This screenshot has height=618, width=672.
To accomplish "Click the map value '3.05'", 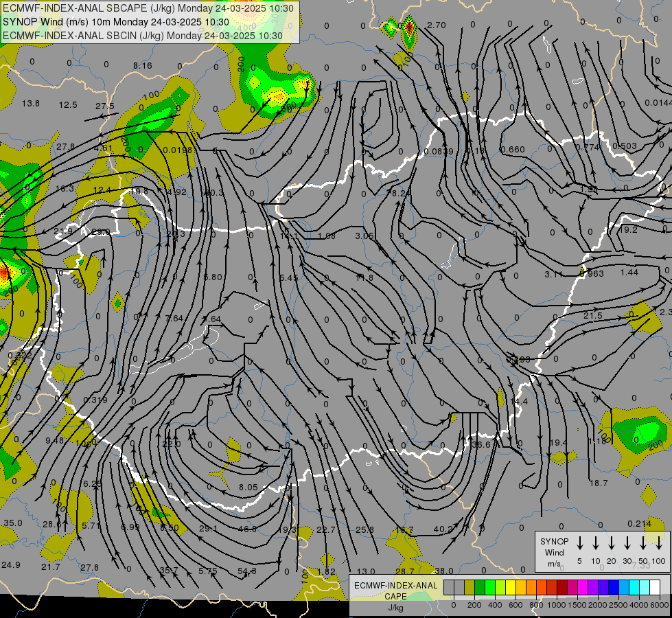I will click(364, 236).
